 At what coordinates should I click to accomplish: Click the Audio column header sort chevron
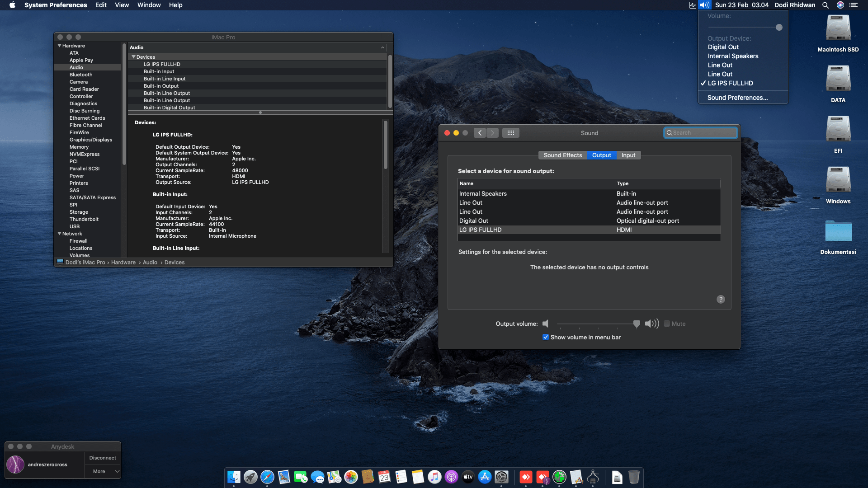pos(382,47)
